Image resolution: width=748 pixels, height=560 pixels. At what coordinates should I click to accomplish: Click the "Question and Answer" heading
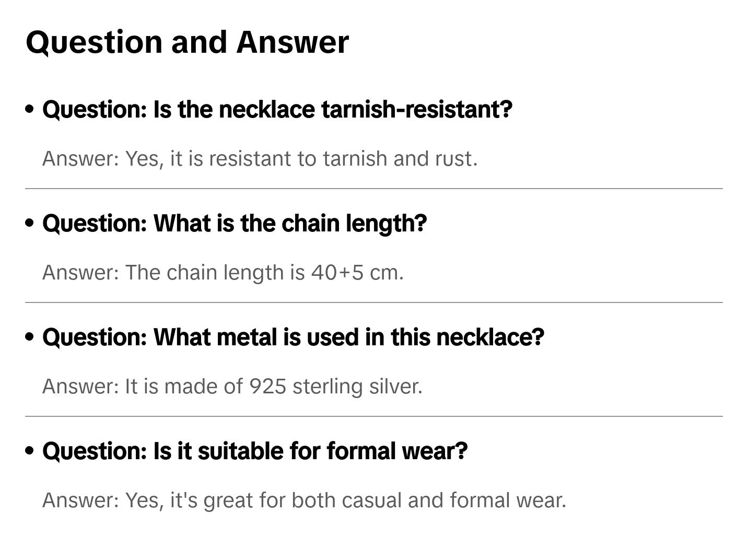point(187,42)
